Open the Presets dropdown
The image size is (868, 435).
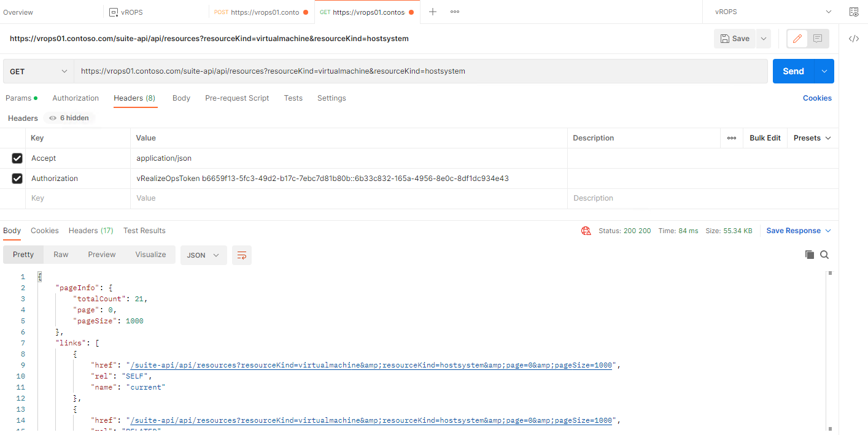(x=812, y=138)
